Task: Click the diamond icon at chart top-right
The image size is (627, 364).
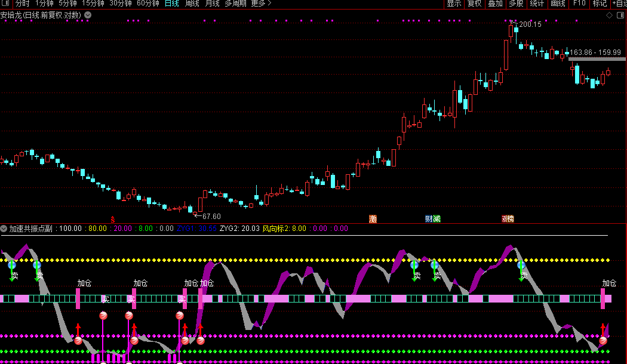Action: click(609, 14)
